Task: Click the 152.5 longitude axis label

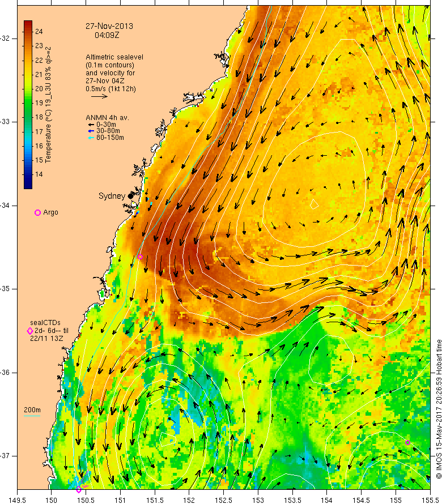Action: 224,500
